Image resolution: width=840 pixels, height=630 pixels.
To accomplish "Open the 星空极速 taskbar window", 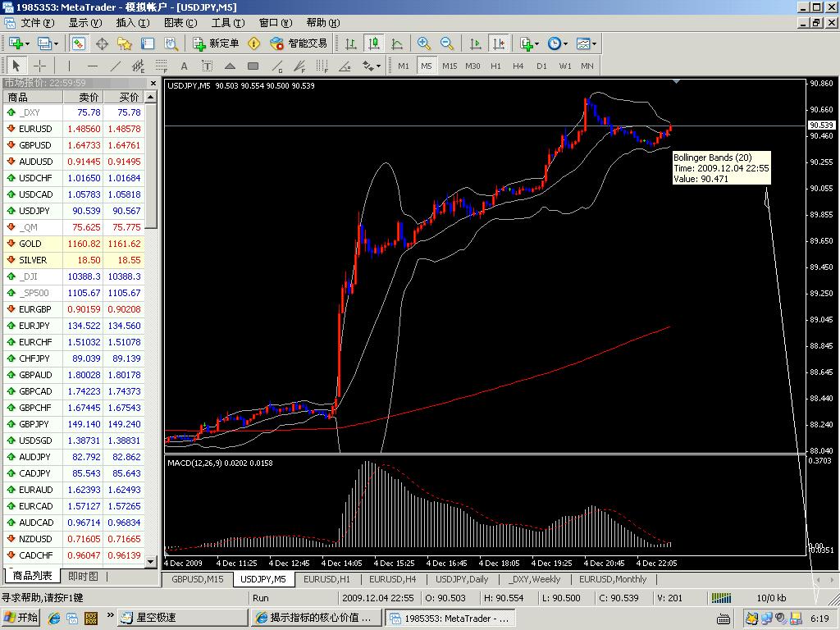I will [183, 618].
